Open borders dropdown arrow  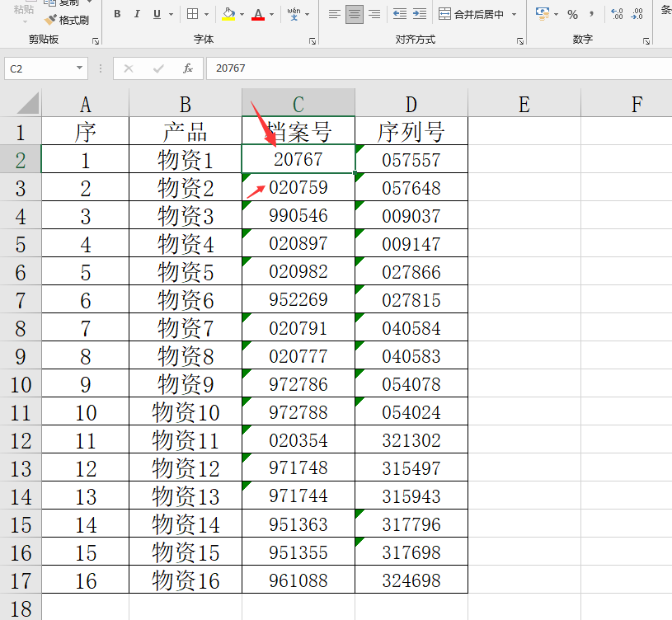tap(207, 14)
